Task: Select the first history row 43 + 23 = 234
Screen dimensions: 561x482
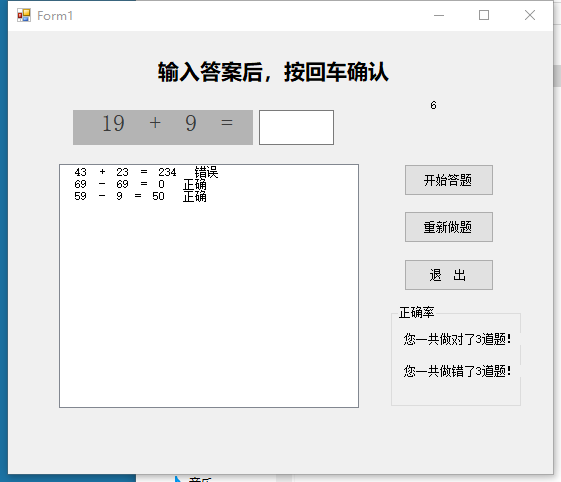Action: (146, 172)
